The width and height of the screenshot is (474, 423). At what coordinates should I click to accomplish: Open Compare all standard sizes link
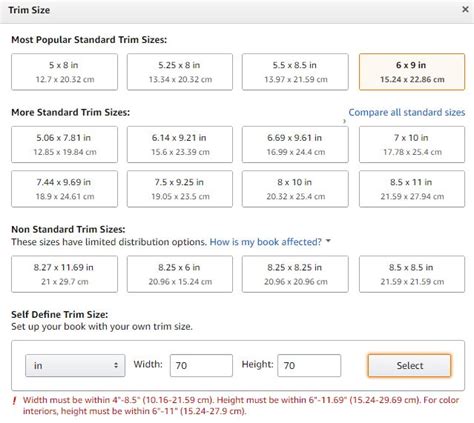pyautogui.click(x=407, y=112)
